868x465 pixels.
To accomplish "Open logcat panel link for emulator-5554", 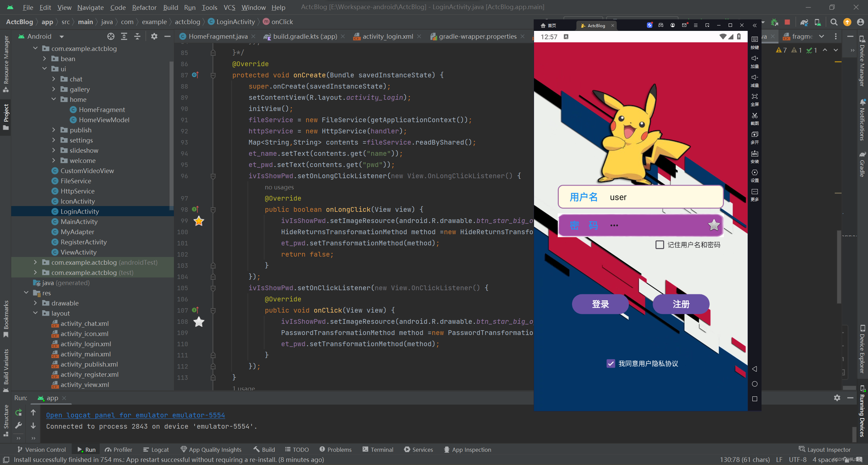I will (136, 415).
